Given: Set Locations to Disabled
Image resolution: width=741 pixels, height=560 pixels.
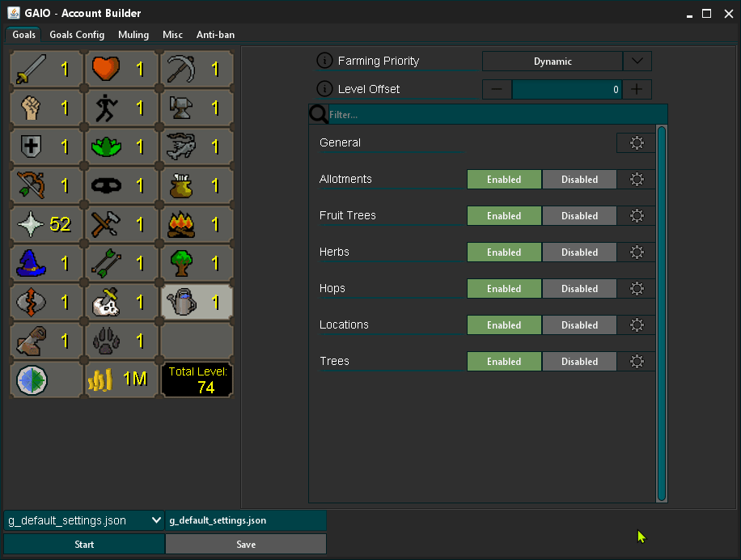Looking at the screenshot, I should [x=579, y=325].
